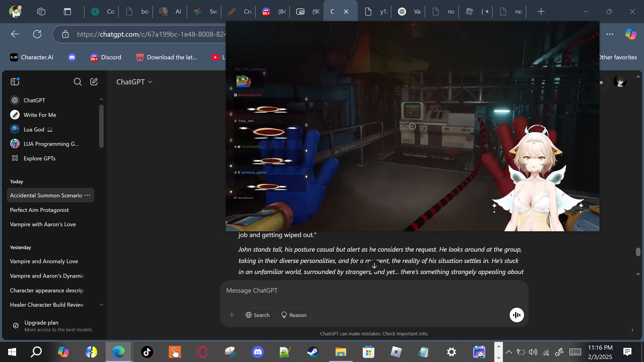This screenshot has width=644, height=362.
Task: Open the browser profile avatar
Action: 15,11
